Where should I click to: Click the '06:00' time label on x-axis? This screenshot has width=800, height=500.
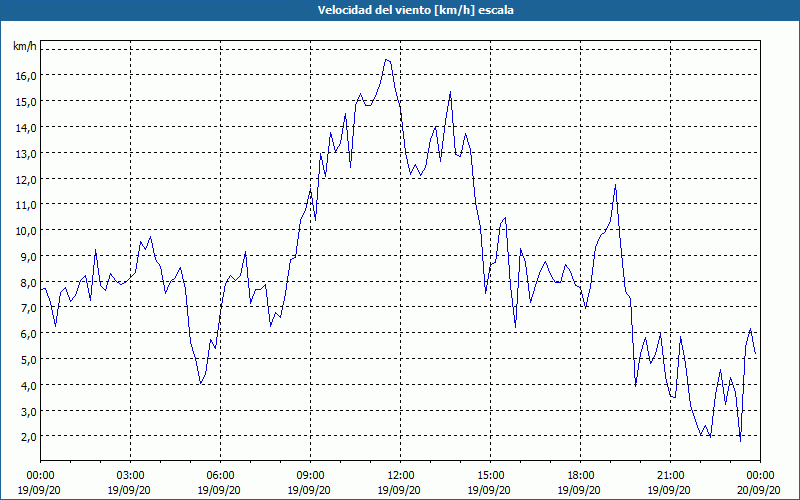pyautogui.click(x=220, y=476)
